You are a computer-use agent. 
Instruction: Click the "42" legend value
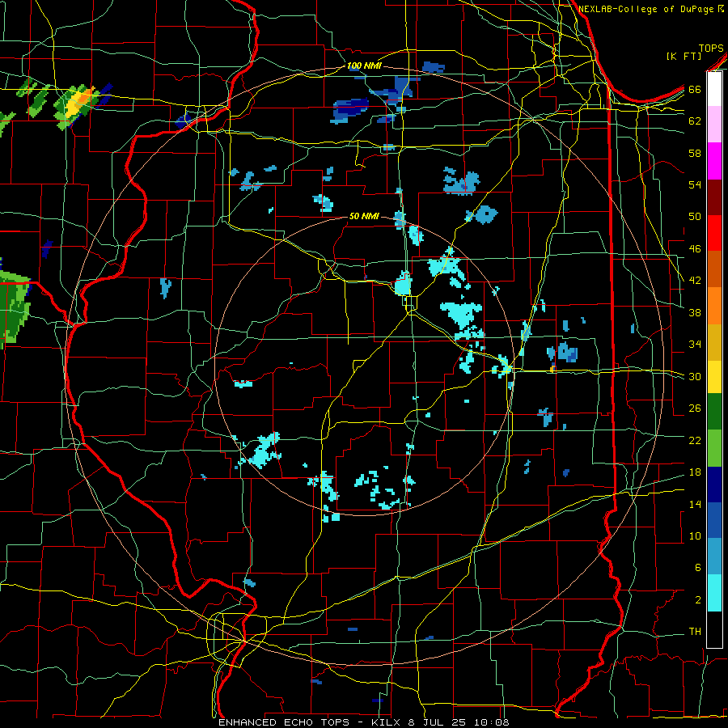[x=695, y=281]
